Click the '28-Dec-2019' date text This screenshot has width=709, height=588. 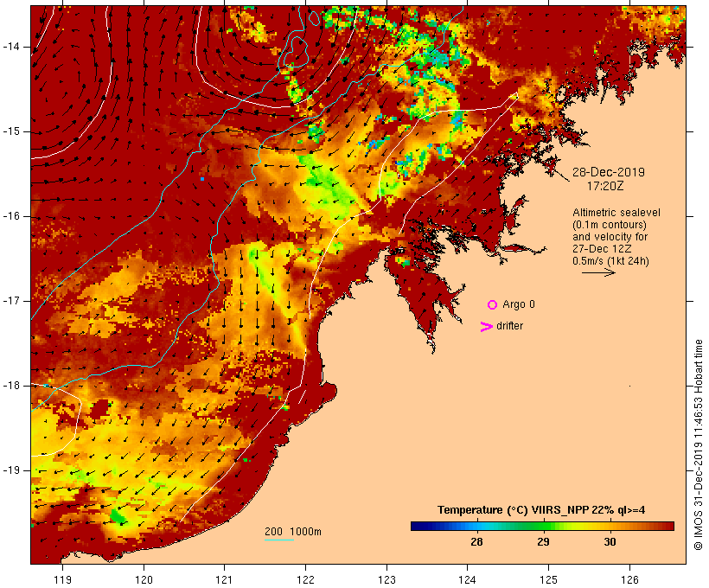[x=609, y=172]
